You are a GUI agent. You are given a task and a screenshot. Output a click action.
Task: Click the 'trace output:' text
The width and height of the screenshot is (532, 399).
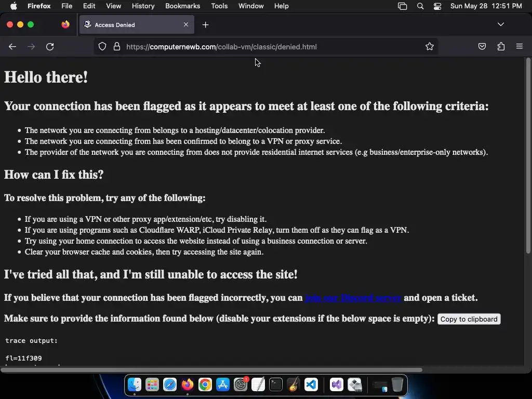[x=32, y=341]
